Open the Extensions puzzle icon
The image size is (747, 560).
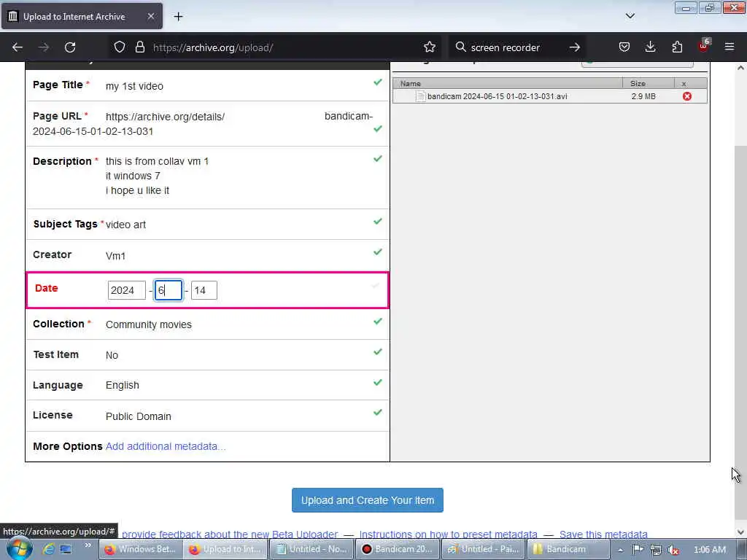tap(677, 47)
